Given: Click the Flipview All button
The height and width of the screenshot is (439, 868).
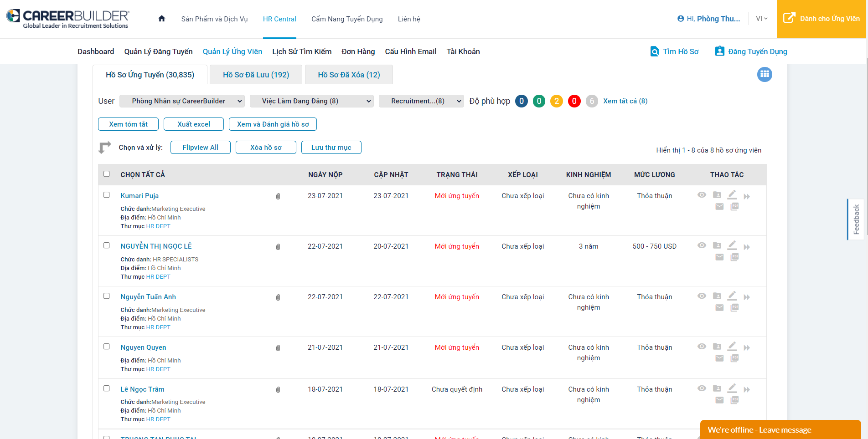Looking at the screenshot, I should click(201, 148).
